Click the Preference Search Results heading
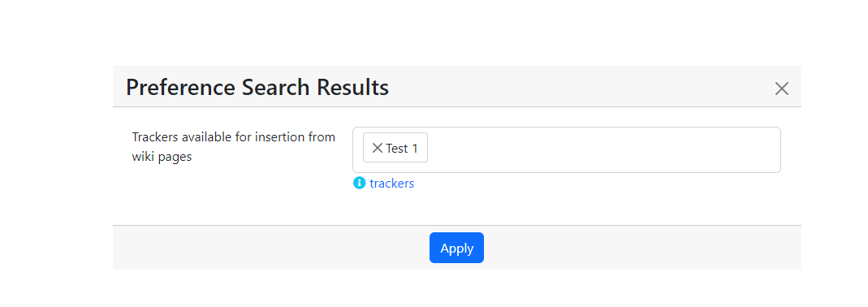Viewport: 868px width, 307px height. click(x=257, y=88)
